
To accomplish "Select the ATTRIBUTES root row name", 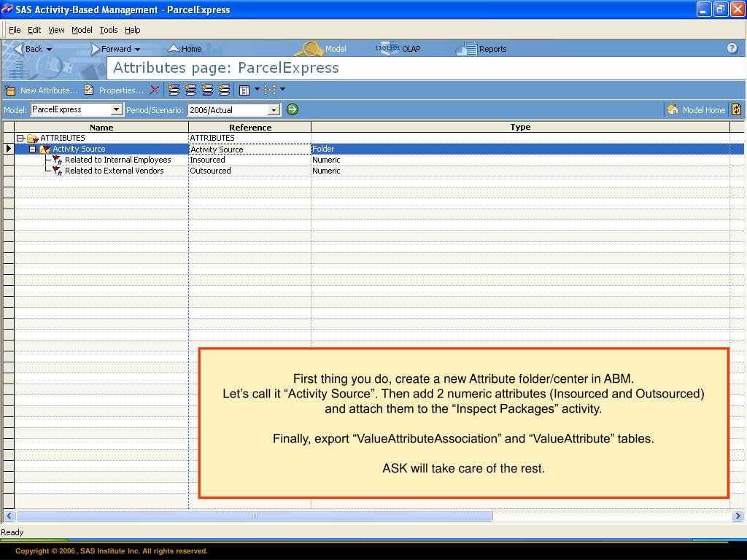I will click(63, 138).
